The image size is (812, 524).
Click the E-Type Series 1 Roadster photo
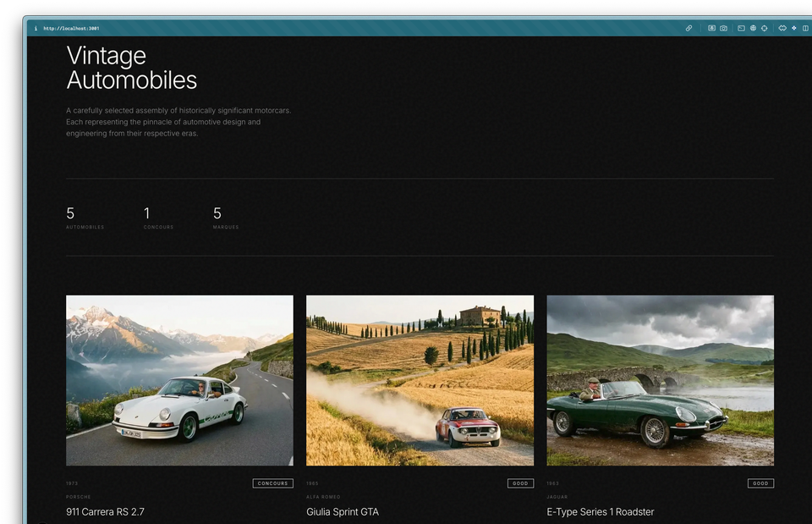660,379
